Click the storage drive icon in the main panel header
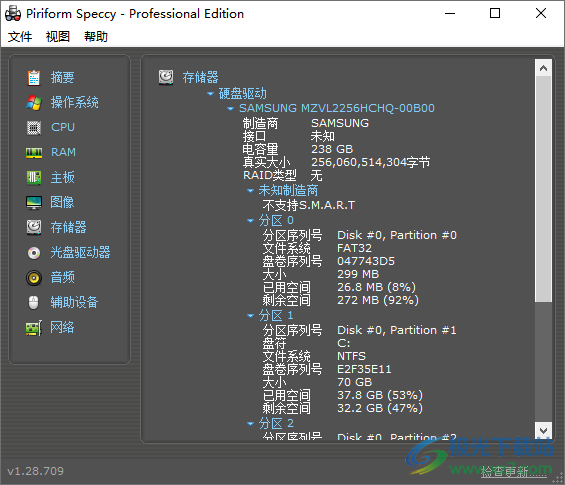The height and width of the screenshot is (485, 565). click(x=166, y=77)
